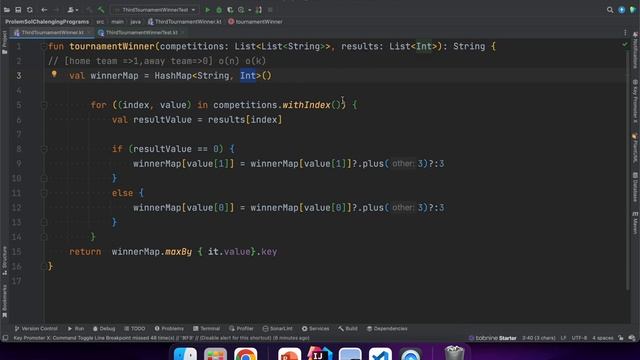Collapse the for loop fold at line 5
The image size is (640, 360).
[44, 105]
